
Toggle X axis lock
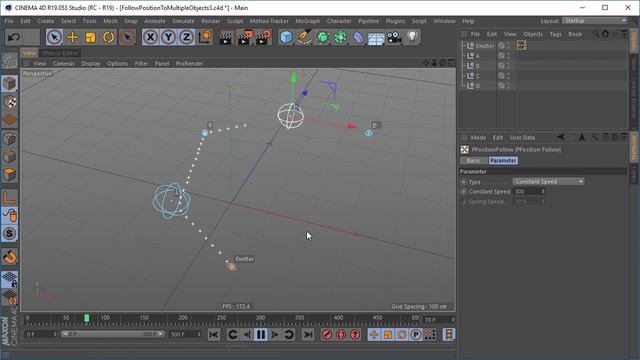tap(150, 37)
